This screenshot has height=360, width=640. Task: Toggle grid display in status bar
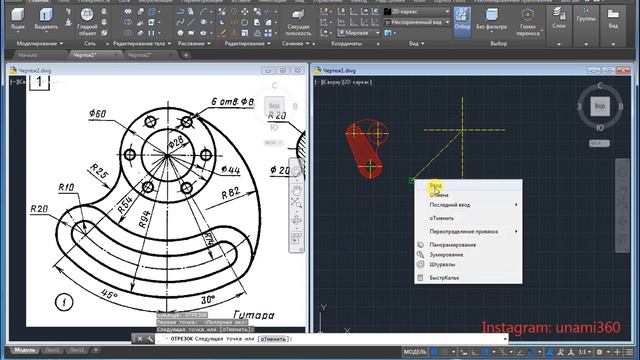point(435,352)
